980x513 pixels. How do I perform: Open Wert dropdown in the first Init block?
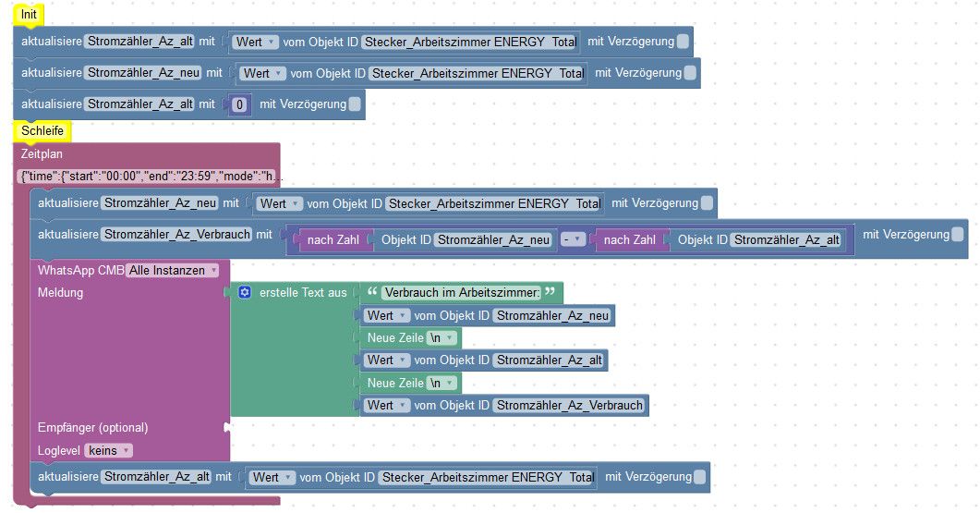(x=255, y=42)
